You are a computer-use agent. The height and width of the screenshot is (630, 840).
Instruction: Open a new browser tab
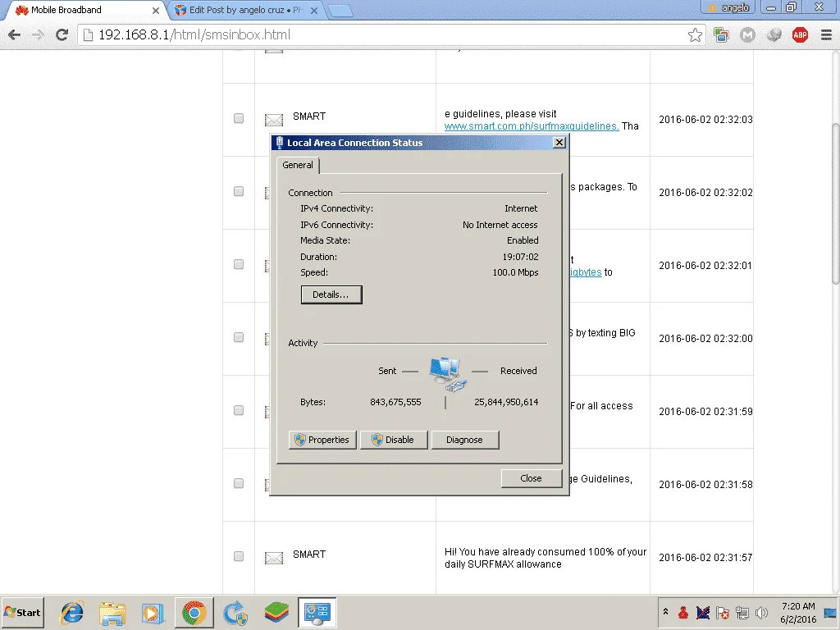(x=339, y=11)
